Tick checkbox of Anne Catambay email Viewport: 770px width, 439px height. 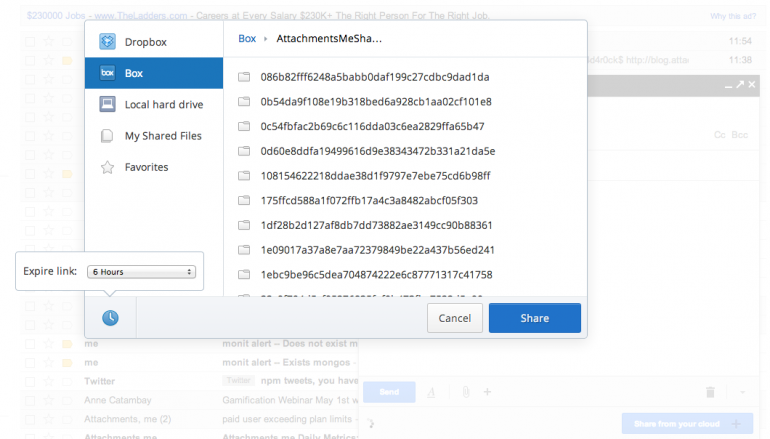[29, 398]
